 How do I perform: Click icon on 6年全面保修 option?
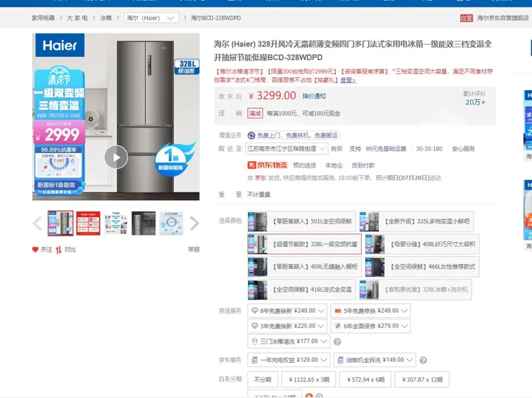click(x=338, y=326)
